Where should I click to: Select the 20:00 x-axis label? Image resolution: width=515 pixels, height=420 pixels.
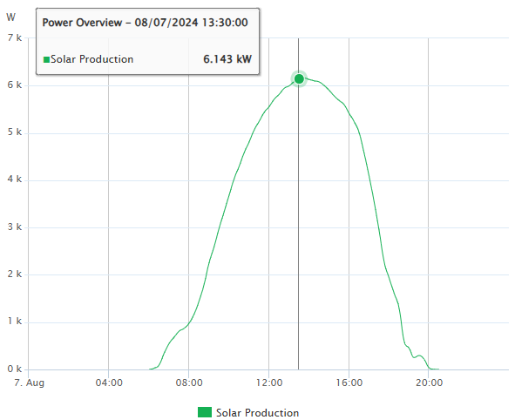coord(429,383)
